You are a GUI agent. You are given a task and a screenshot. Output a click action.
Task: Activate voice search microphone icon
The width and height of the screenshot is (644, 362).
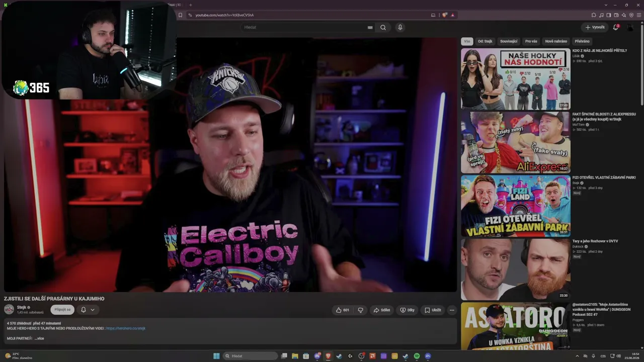coord(400,27)
